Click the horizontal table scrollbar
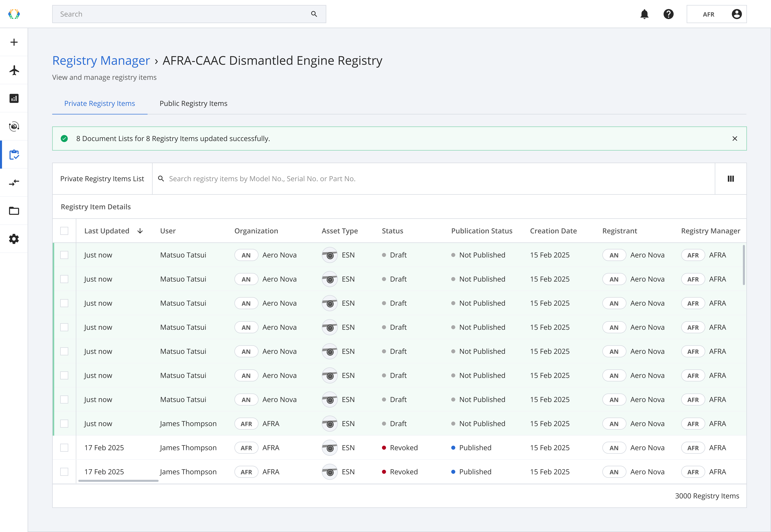Viewport: 771px width, 532px height. 118,481
